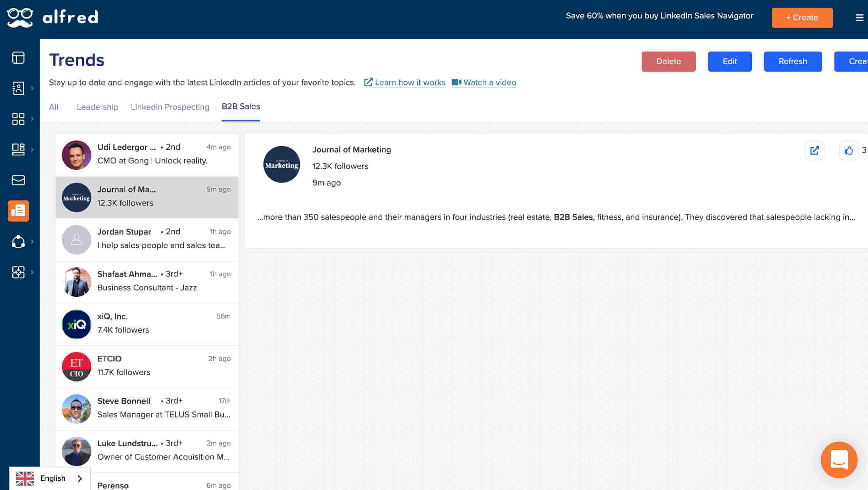Expand the campaigns grid sidebar chevron
The height and width of the screenshot is (490, 868).
click(32, 119)
